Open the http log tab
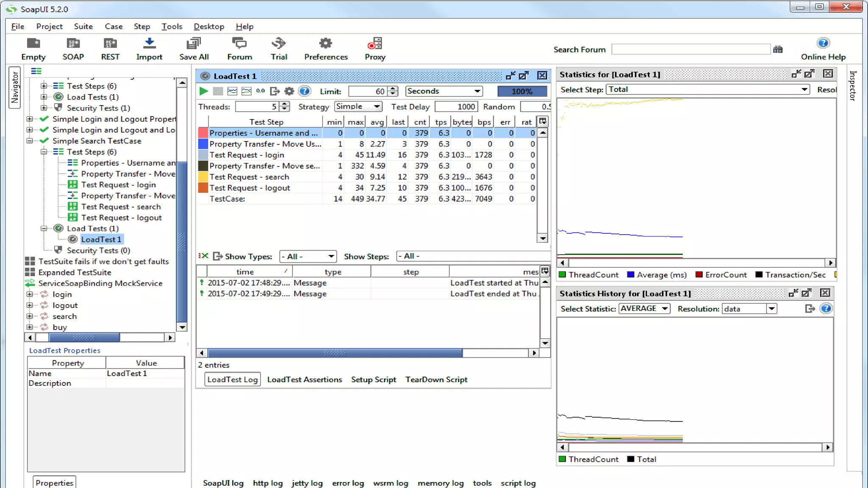 pos(267,483)
